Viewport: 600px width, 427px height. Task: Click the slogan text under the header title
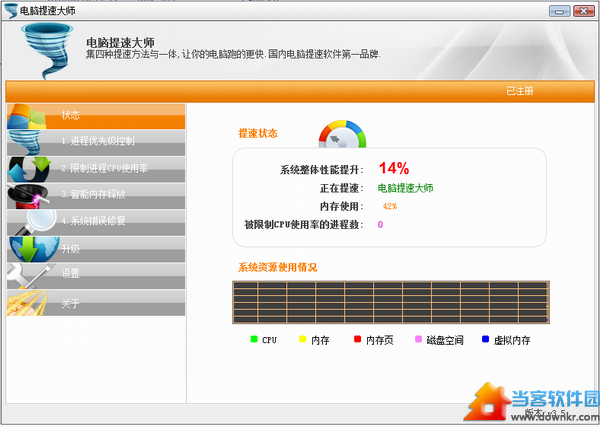(233, 54)
